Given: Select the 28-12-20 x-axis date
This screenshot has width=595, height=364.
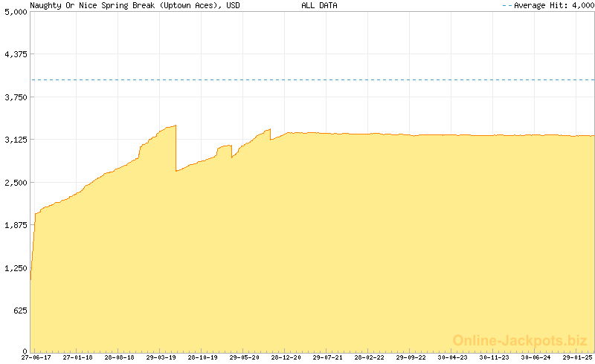Looking at the screenshot, I should [x=286, y=357].
